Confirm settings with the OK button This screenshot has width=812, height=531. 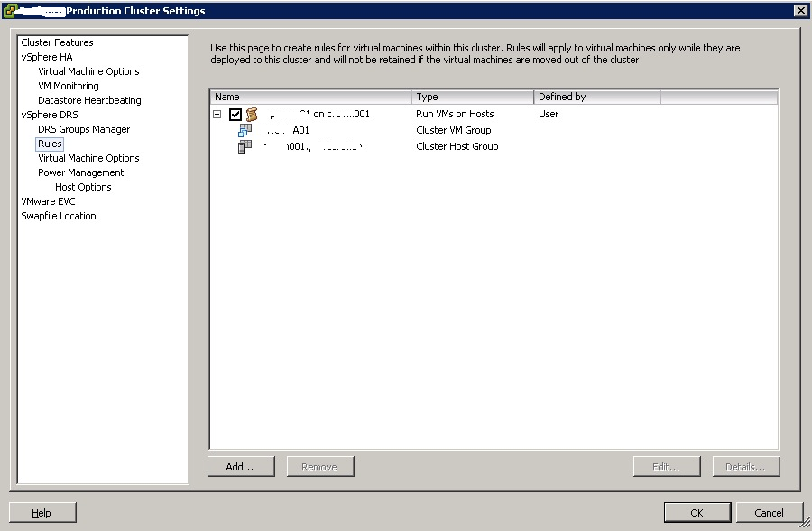(697, 513)
